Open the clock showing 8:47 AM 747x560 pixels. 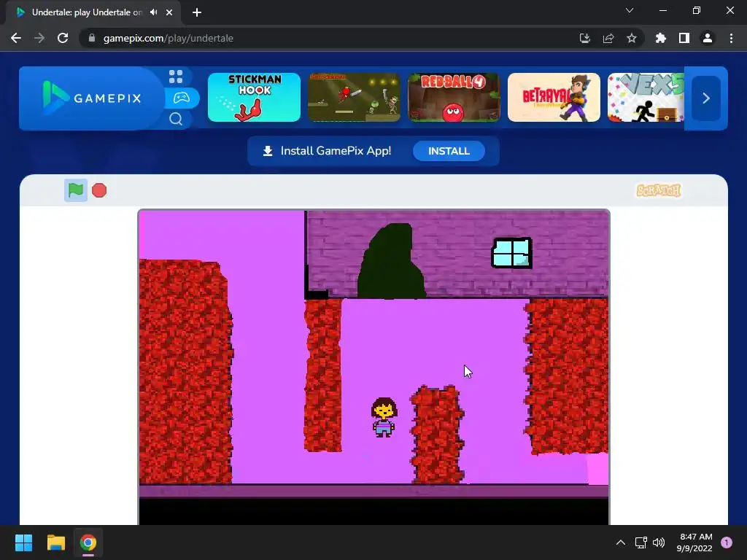[694, 542]
